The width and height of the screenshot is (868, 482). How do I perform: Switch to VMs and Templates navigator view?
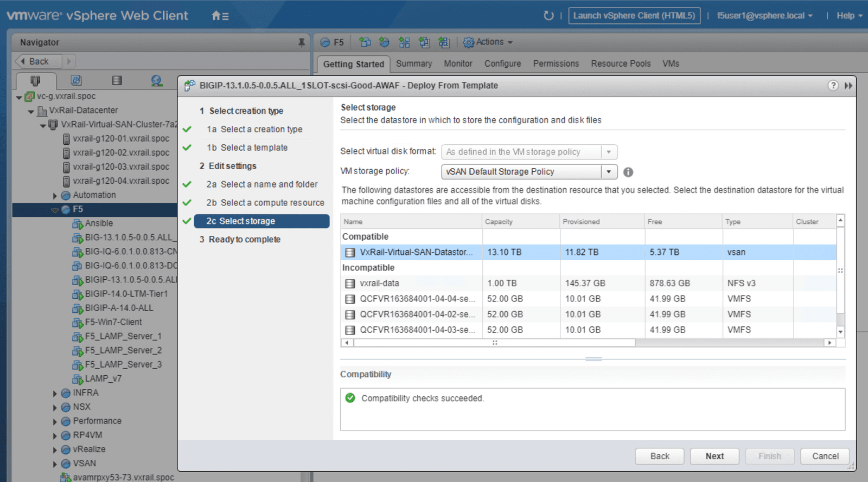pyautogui.click(x=76, y=81)
